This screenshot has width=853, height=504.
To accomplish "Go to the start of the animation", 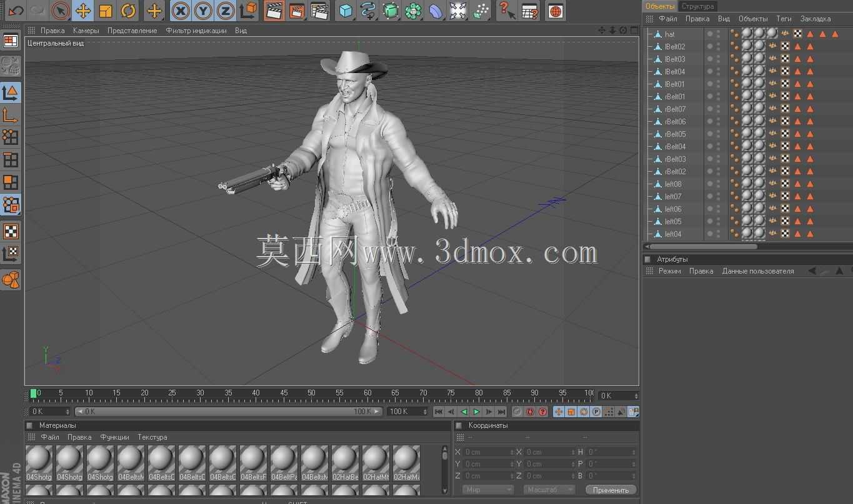I will coord(439,412).
